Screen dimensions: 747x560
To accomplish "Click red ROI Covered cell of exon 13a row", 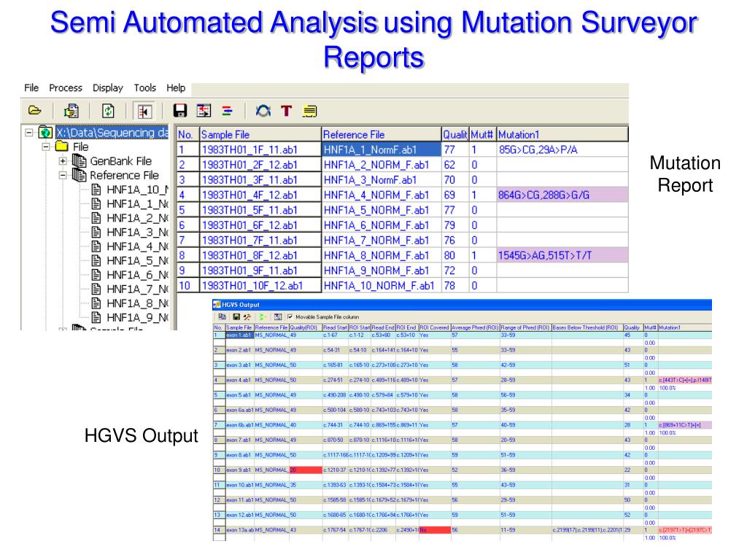I will 435,530.
